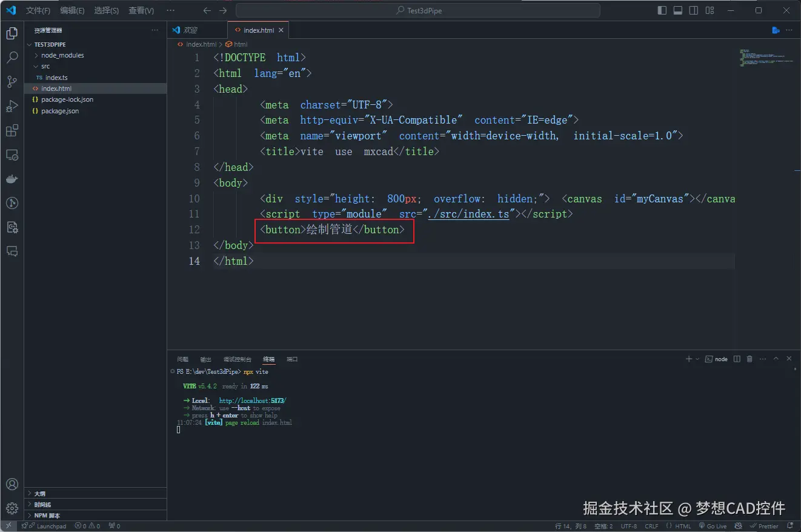Open Source Control view
Viewport: 801px width, 532px height.
pyautogui.click(x=12, y=82)
